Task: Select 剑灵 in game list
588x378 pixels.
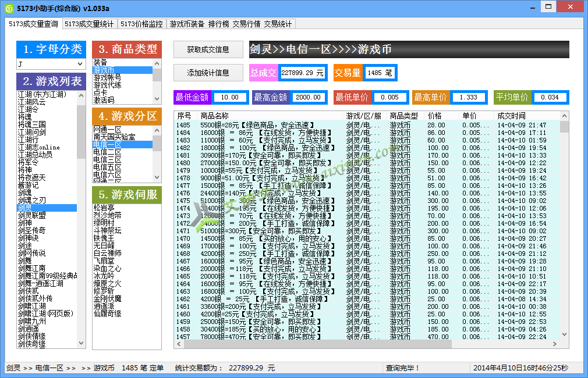Action: coord(47,208)
